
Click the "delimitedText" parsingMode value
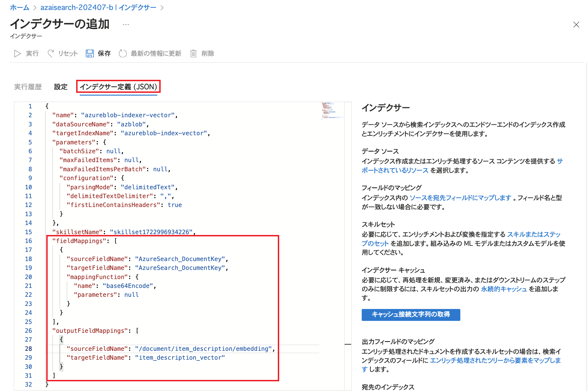(148, 187)
